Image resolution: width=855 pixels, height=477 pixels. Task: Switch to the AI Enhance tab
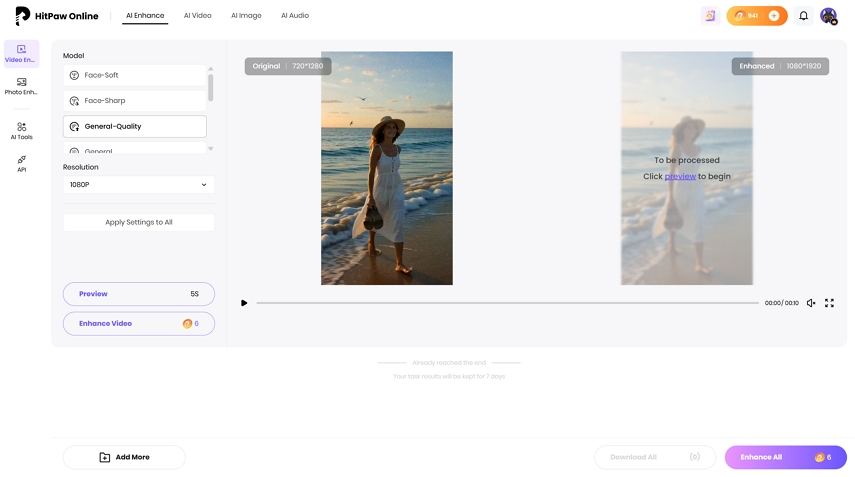(145, 16)
